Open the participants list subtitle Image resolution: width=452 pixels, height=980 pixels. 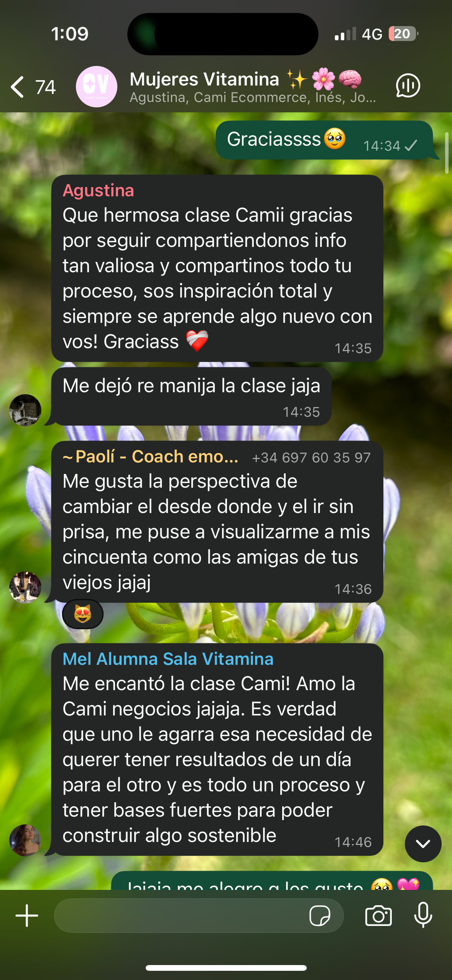click(253, 98)
